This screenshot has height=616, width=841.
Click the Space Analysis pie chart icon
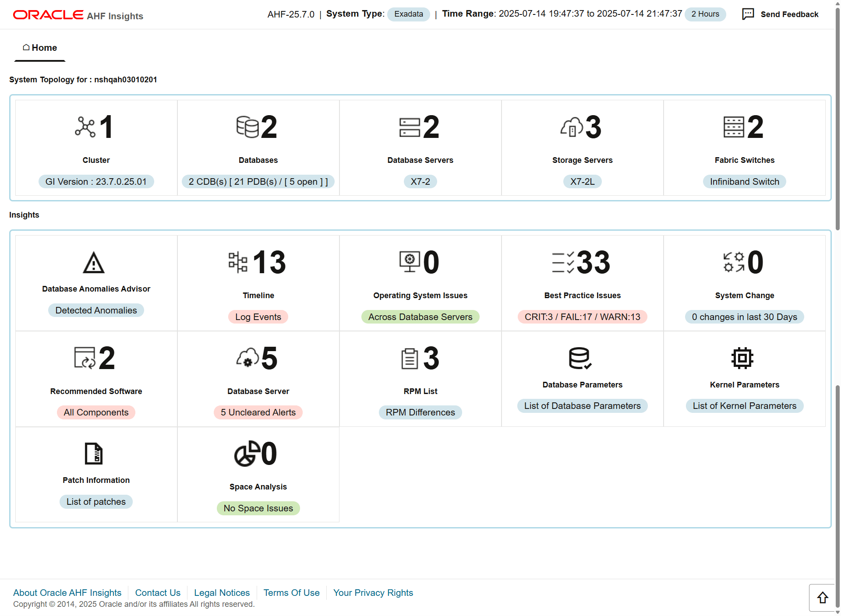(x=247, y=454)
